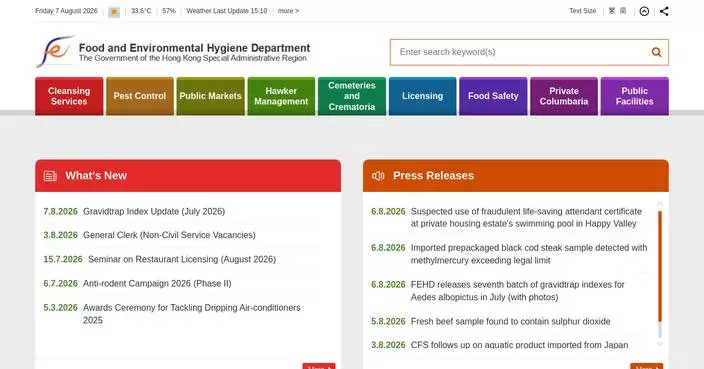
Task: Click the Press Releases speaker icon
Action: [x=378, y=176]
